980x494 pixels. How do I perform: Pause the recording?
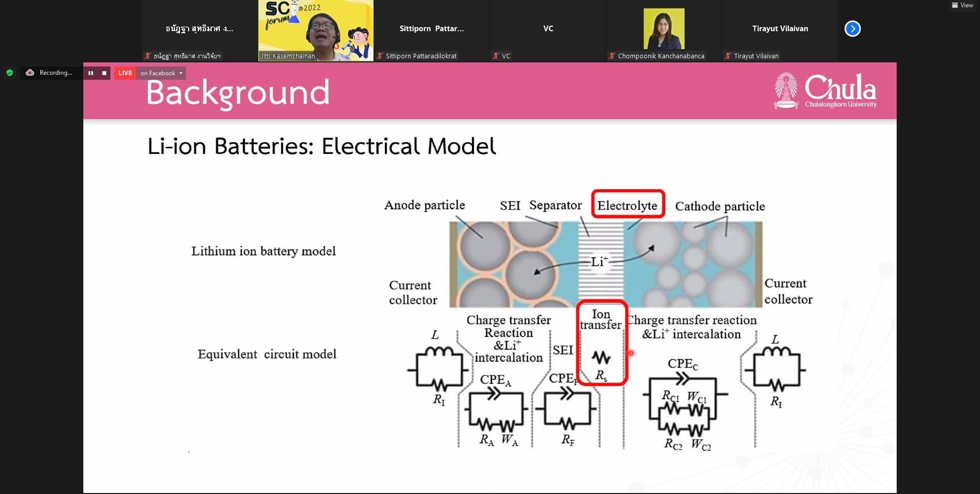point(90,73)
